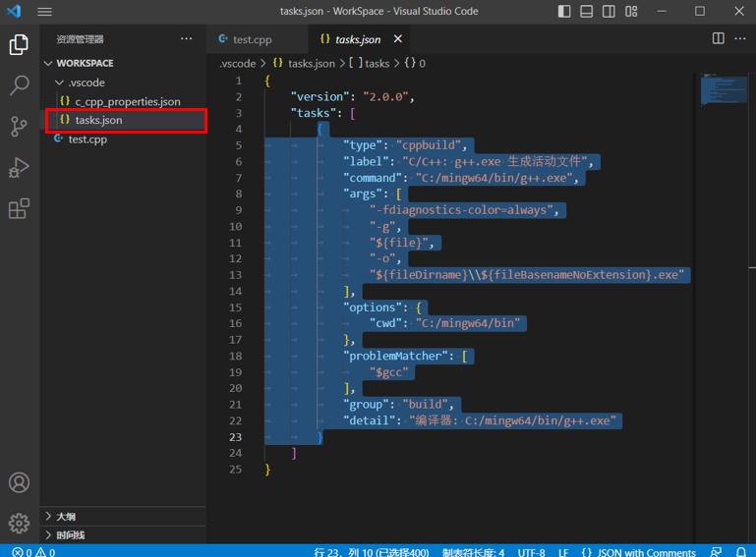The image size is (756, 557).
Task: Open the Extensions view
Action: (x=20, y=208)
